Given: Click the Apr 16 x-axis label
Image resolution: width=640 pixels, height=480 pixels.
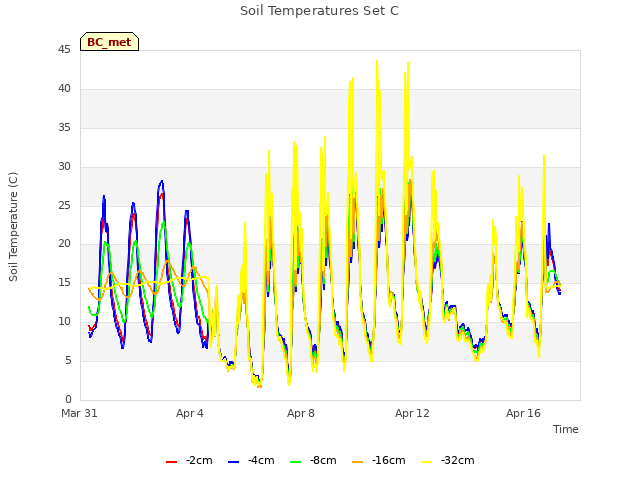Looking at the screenshot, I should click(x=523, y=413).
